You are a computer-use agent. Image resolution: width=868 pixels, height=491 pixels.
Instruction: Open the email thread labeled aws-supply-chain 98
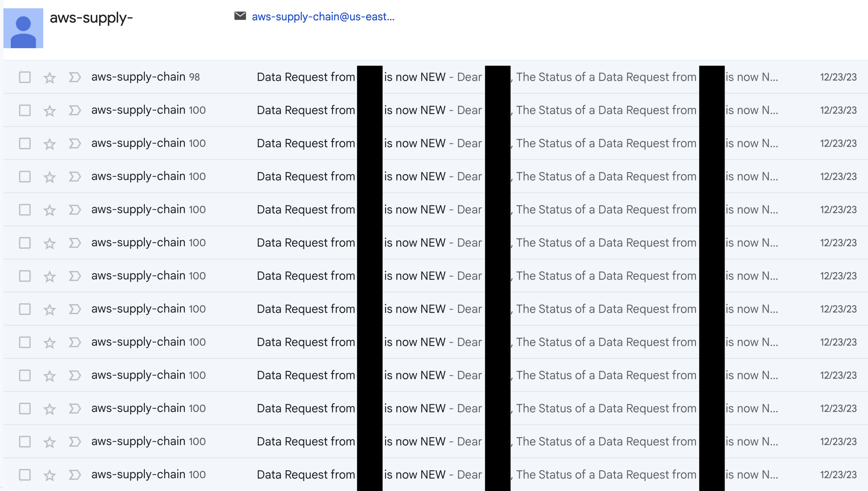[145, 77]
